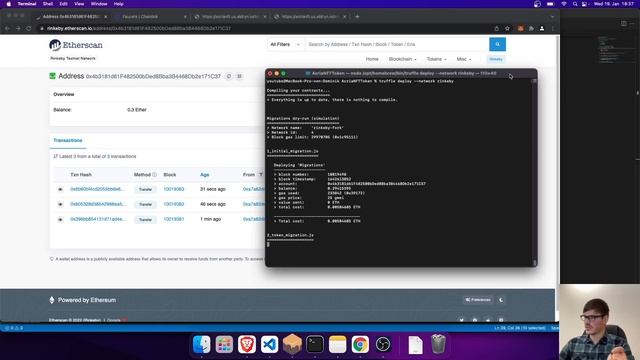640x360 pixels.
Task: Open the browser extensions puzzle icon
Action: click(x=531, y=28)
